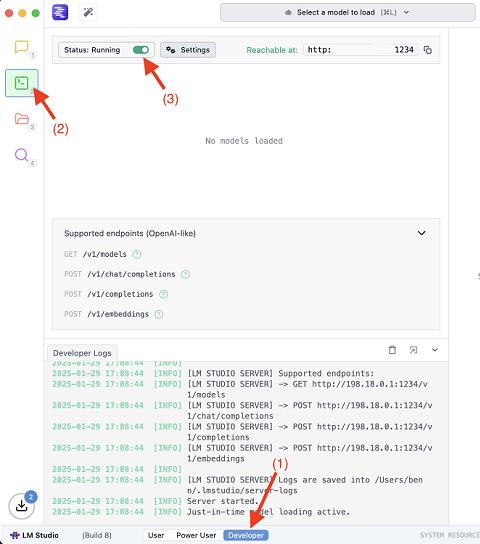Open the downloads button with badge
This screenshot has width=480, height=544.
22,505
